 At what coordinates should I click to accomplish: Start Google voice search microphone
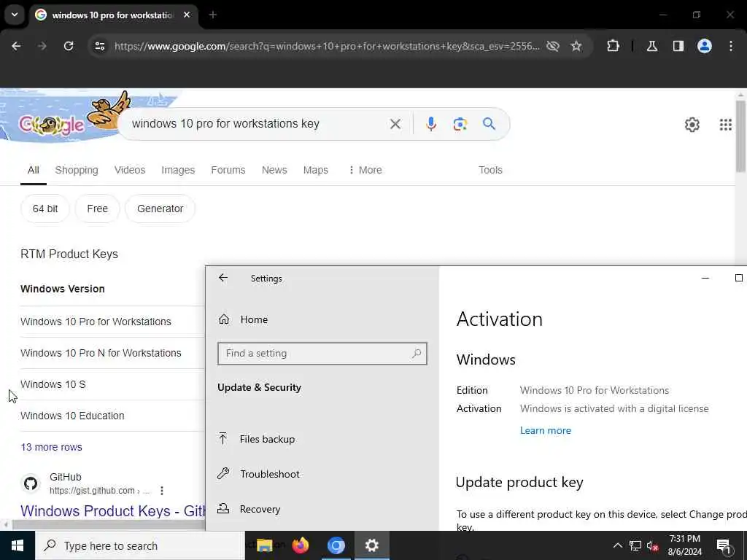pos(431,124)
